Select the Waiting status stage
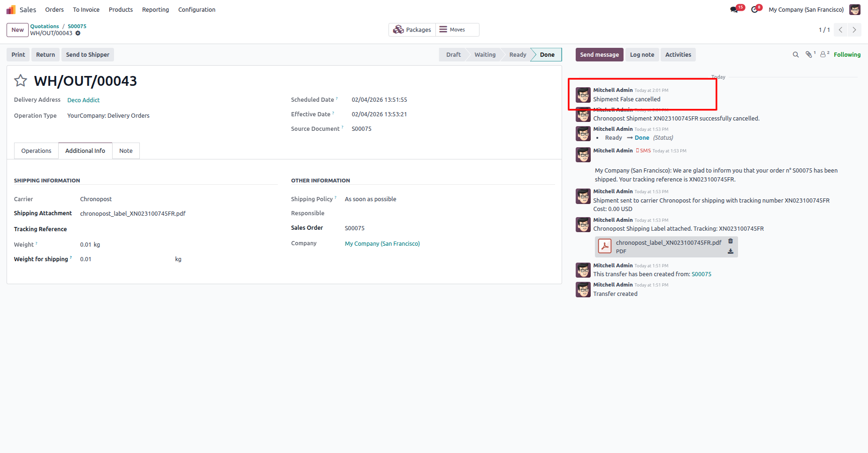 (485, 55)
